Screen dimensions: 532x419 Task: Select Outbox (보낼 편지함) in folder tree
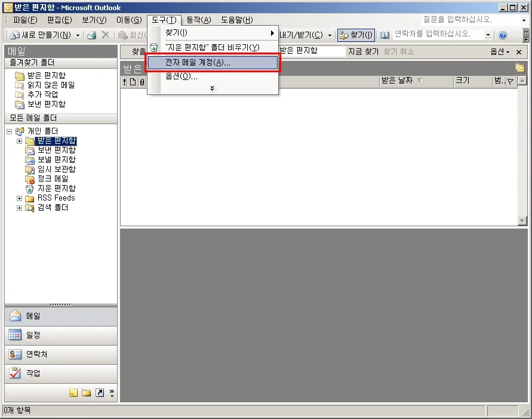tap(51, 159)
